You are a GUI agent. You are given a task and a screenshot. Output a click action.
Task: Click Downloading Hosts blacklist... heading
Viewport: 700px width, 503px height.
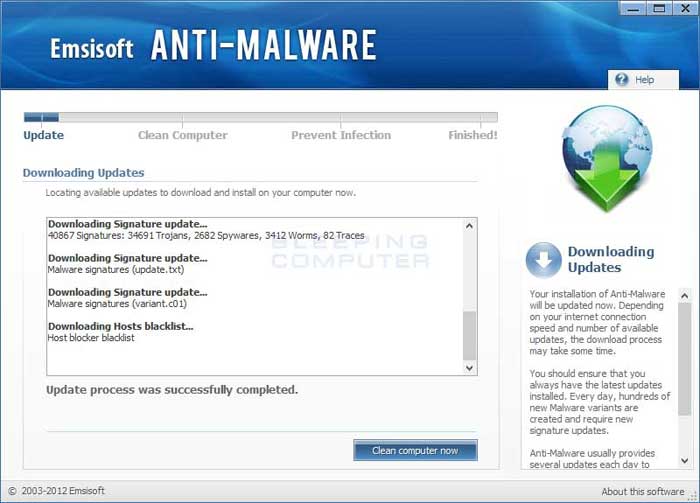121,326
